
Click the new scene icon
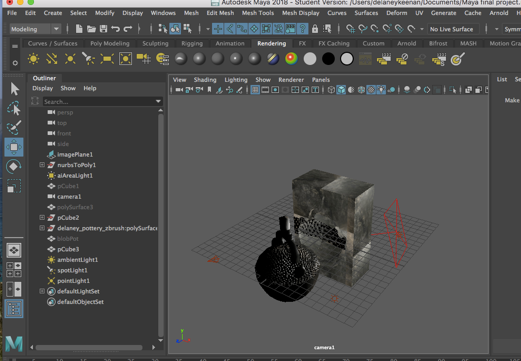[x=79, y=29]
